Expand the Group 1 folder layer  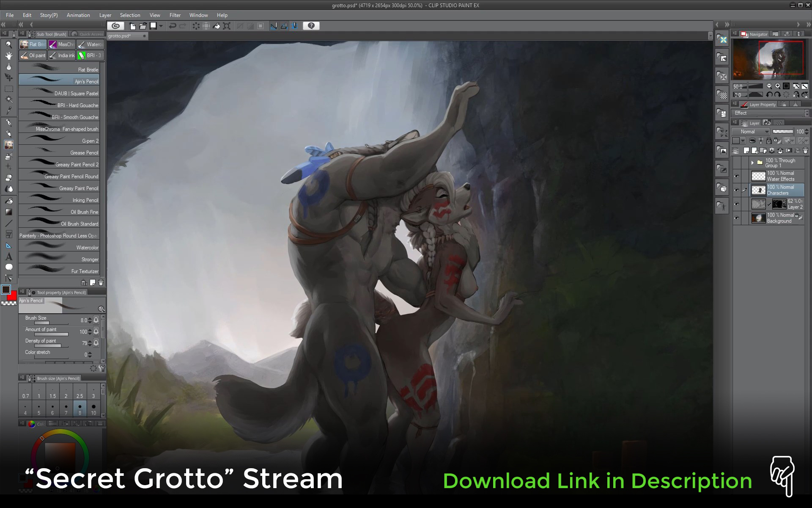752,163
